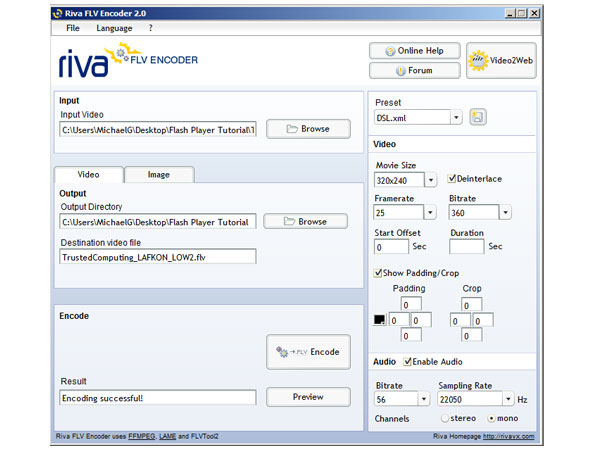Click the Riva title bar app icon

(57, 13)
